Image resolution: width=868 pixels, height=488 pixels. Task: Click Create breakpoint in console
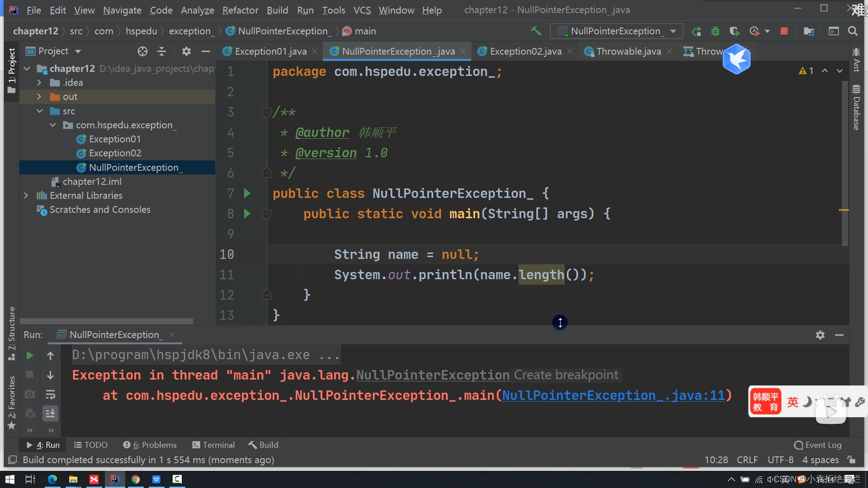[x=566, y=375]
